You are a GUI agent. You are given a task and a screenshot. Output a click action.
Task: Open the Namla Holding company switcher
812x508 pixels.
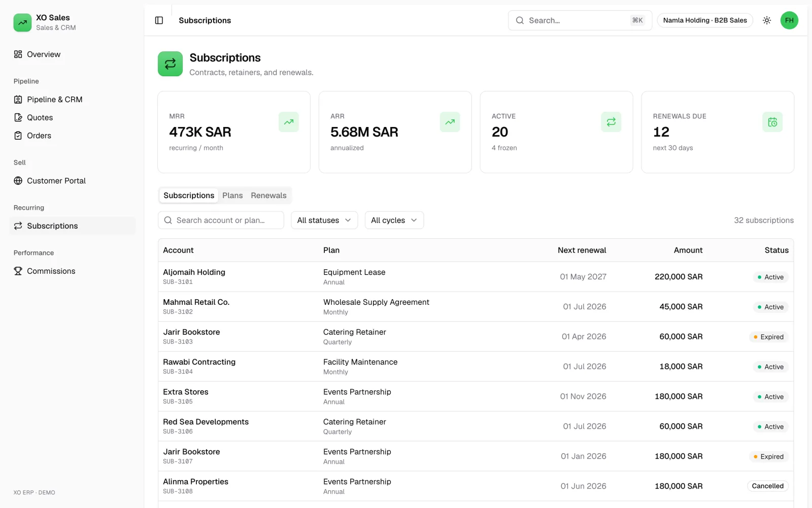point(705,20)
